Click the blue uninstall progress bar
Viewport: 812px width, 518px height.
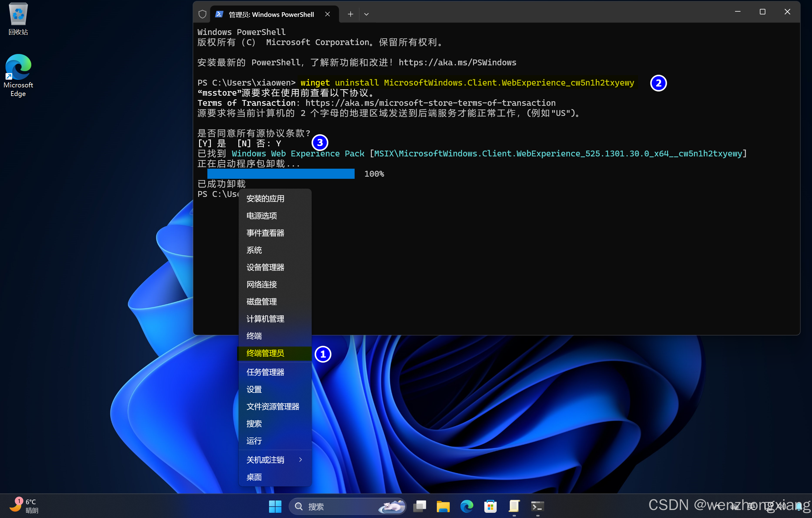point(281,174)
